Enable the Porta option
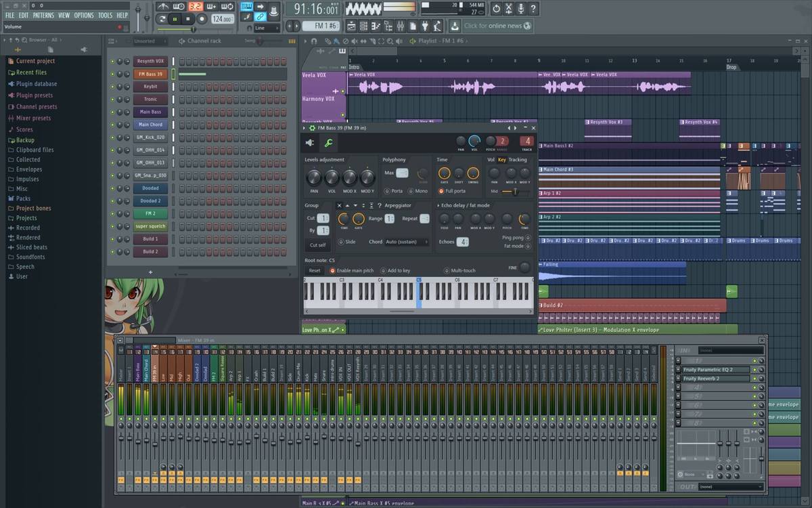 pyautogui.click(x=393, y=191)
